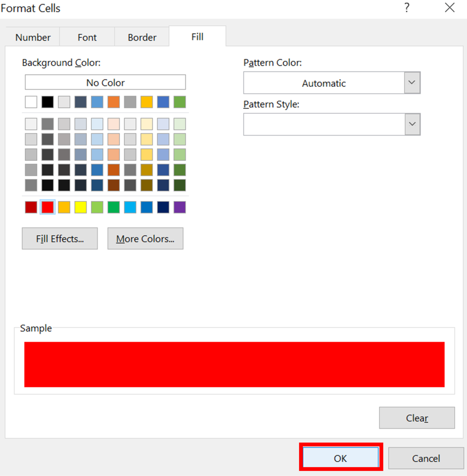This screenshot has height=476, width=467.
Task: Open the More Colors dialog
Action: [x=145, y=238]
